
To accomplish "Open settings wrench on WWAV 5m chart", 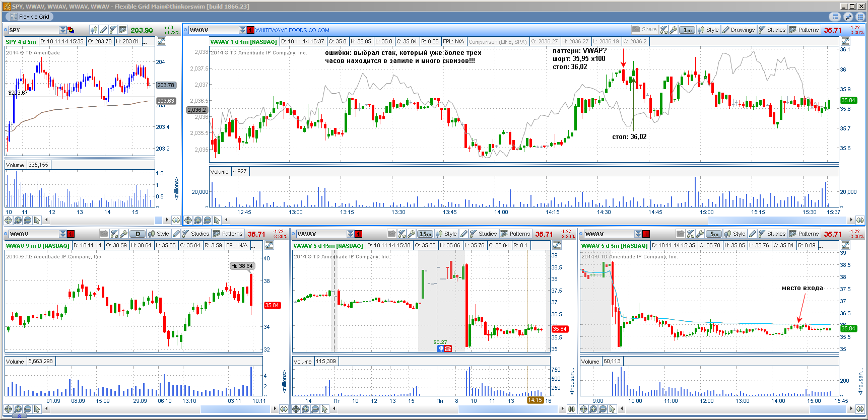I will [x=700, y=234].
